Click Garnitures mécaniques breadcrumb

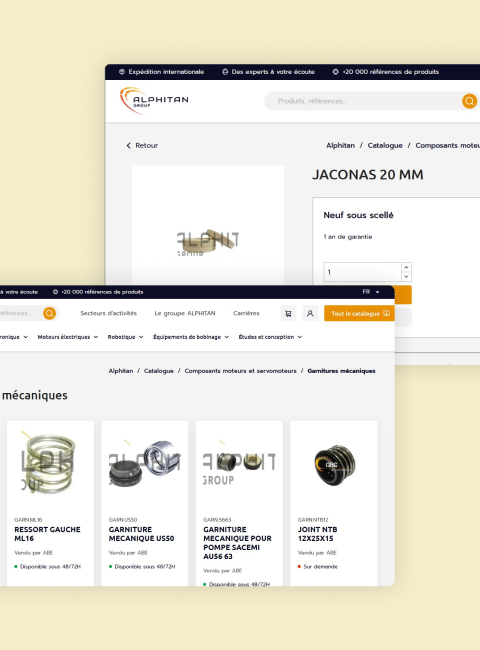[x=341, y=371]
